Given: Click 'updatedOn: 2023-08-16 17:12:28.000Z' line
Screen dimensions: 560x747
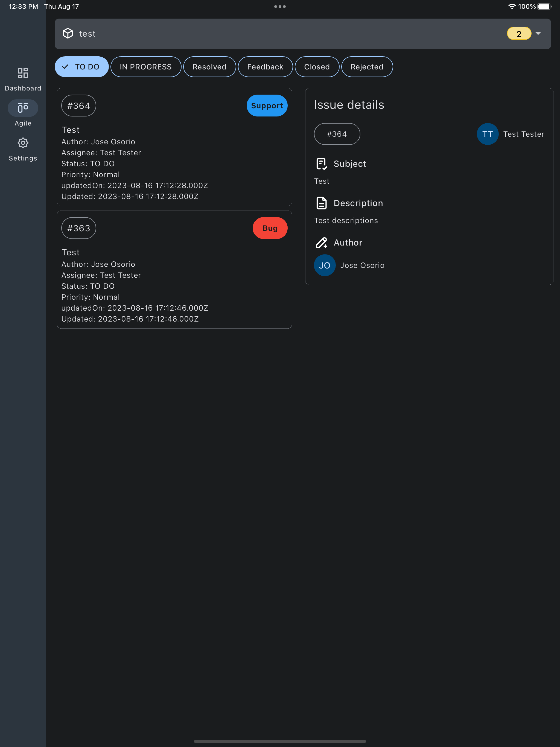Looking at the screenshot, I should (x=135, y=185).
